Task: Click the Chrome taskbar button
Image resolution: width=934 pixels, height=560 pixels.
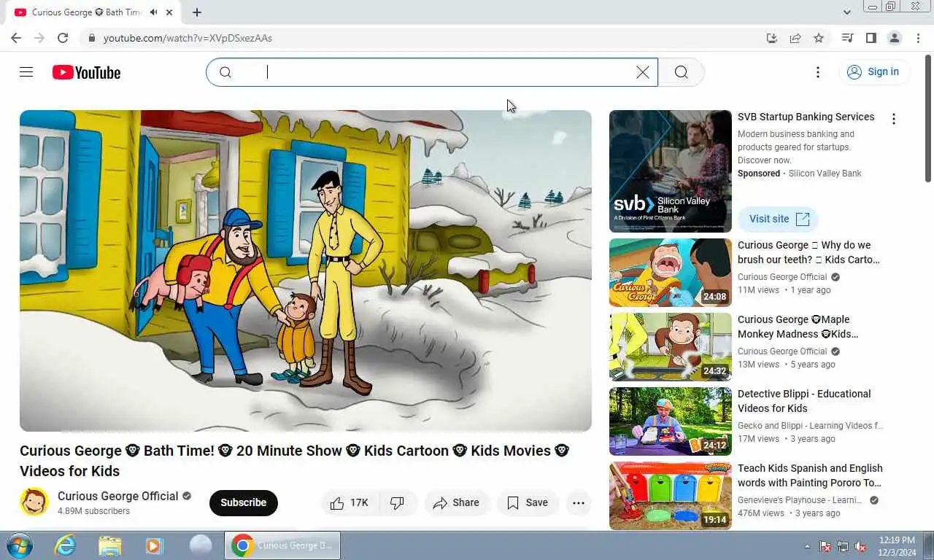Action: pos(282,545)
